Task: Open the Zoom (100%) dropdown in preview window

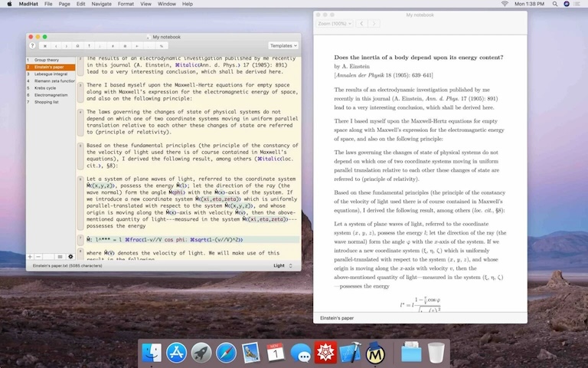Action: 334,23
